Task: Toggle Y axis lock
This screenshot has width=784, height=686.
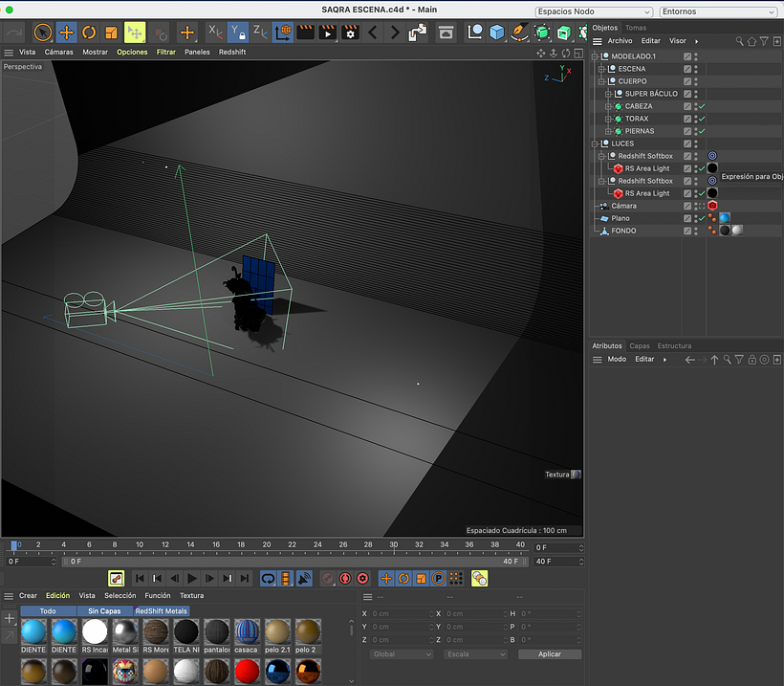Action: (x=238, y=33)
